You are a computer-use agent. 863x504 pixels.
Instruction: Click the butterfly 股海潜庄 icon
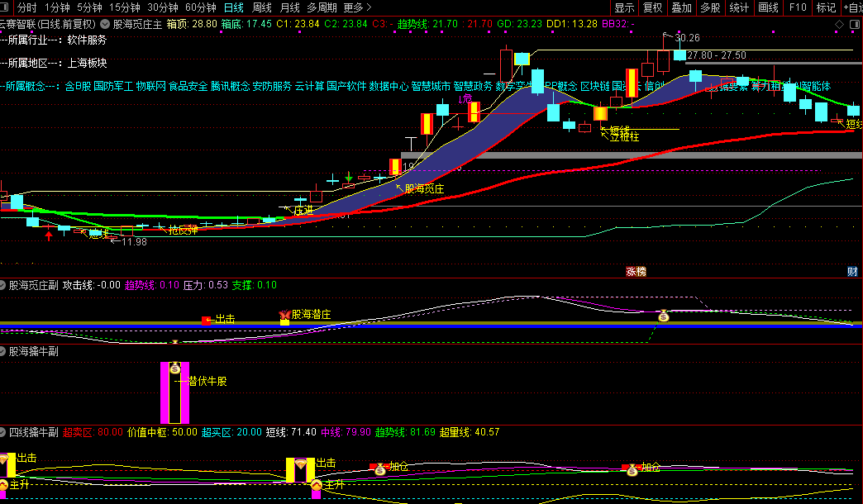coord(284,315)
